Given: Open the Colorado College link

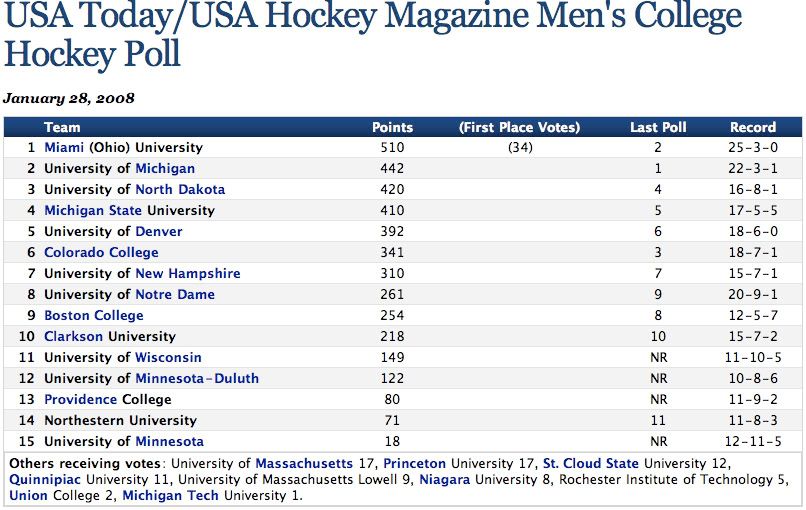Looking at the screenshot, I should [x=101, y=253].
